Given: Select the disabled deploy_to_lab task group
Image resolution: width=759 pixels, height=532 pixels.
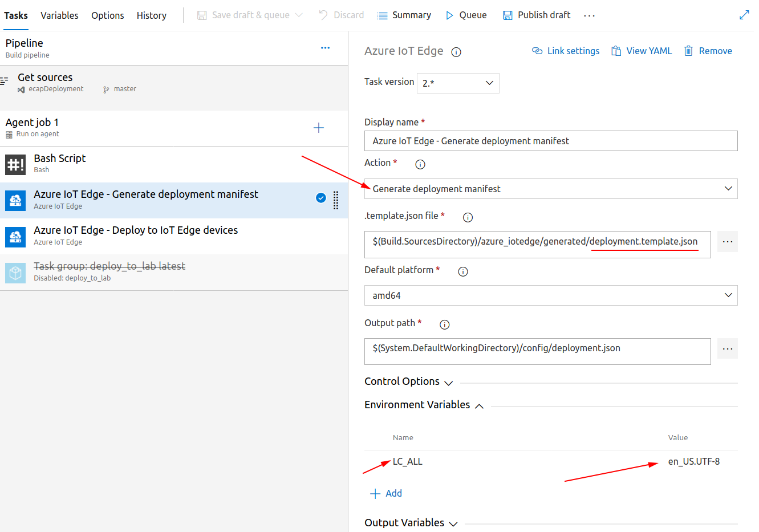Looking at the screenshot, I should [174, 272].
